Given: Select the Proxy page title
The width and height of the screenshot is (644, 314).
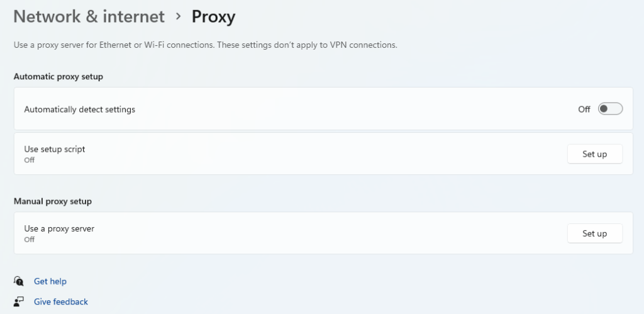Looking at the screenshot, I should point(214,17).
